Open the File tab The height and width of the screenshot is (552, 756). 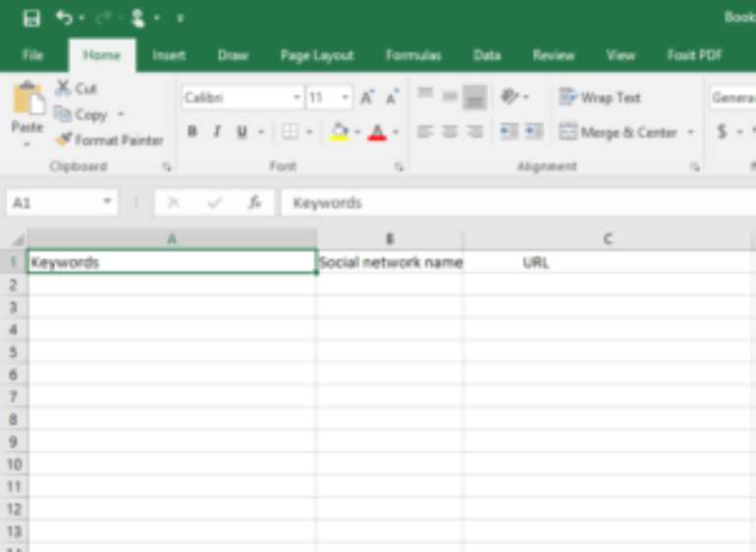[x=32, y=55]
